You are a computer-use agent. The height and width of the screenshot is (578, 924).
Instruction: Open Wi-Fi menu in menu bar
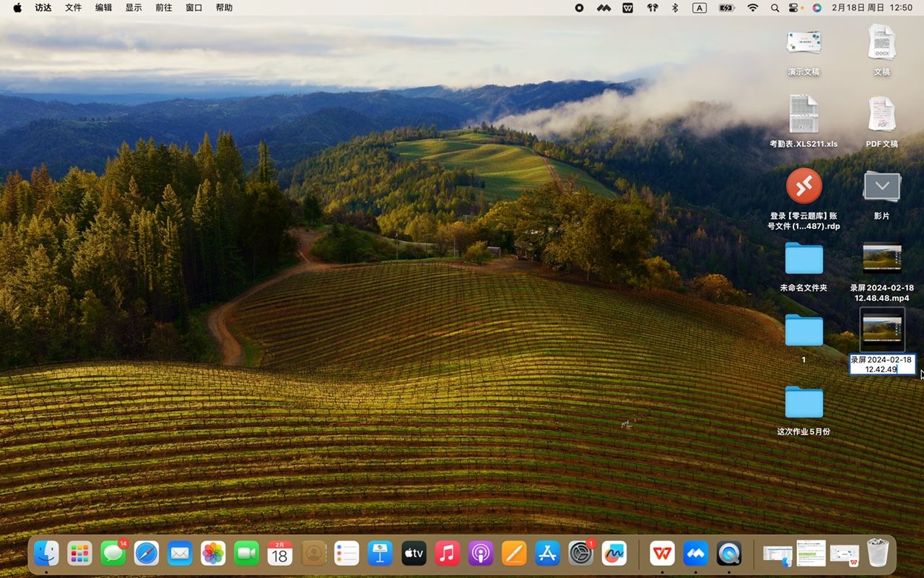[x=753, y=7]
